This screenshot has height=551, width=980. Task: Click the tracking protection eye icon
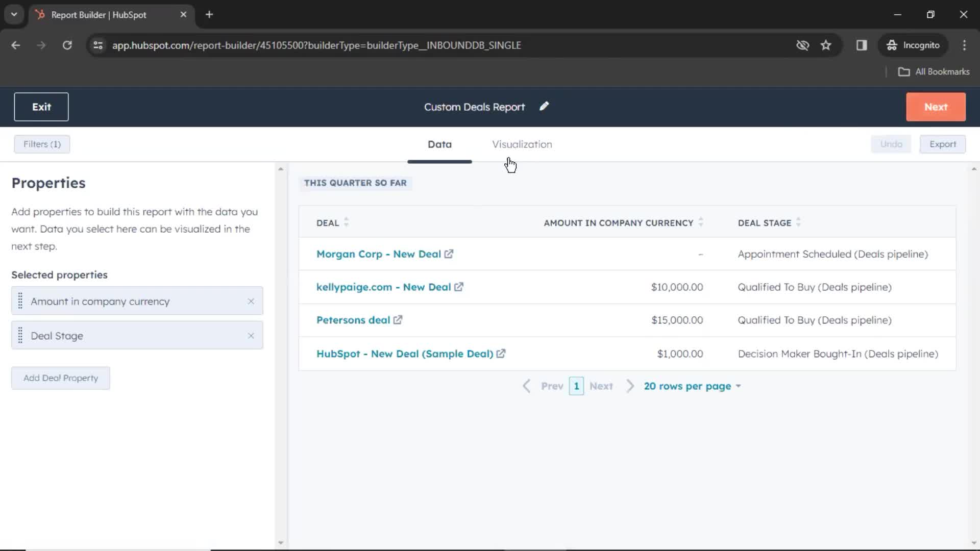coord(803,45)
